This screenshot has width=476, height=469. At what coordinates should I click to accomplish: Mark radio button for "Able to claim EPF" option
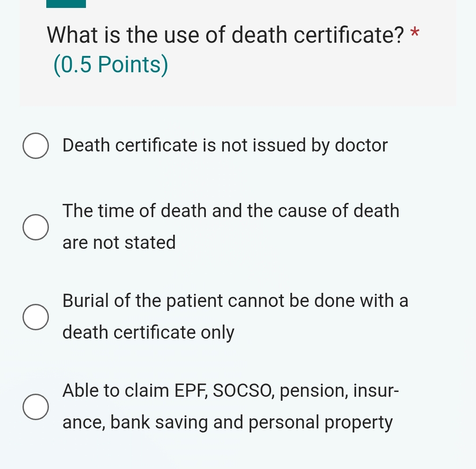point(36,407)
